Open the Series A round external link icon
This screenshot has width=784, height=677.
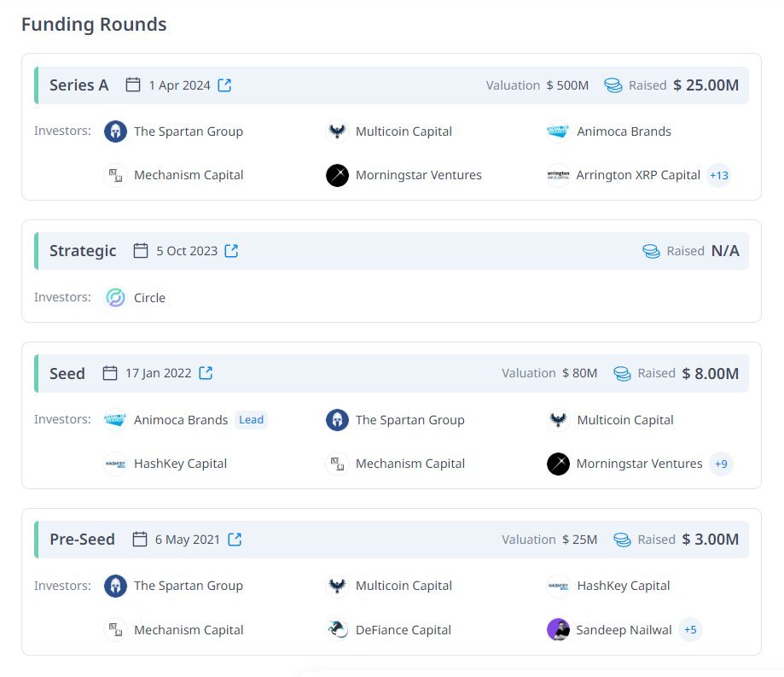[224, 85]
